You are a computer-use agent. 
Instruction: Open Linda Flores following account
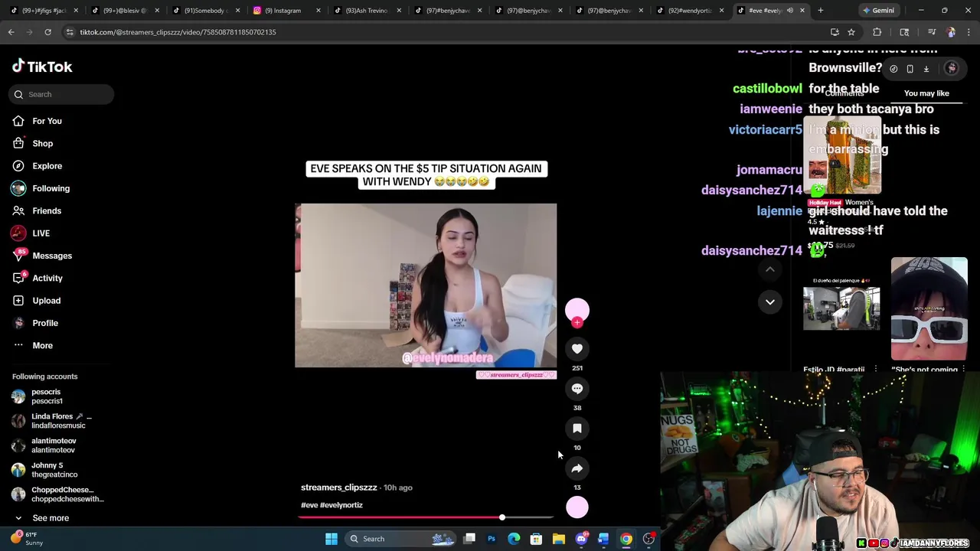point(52,421)
